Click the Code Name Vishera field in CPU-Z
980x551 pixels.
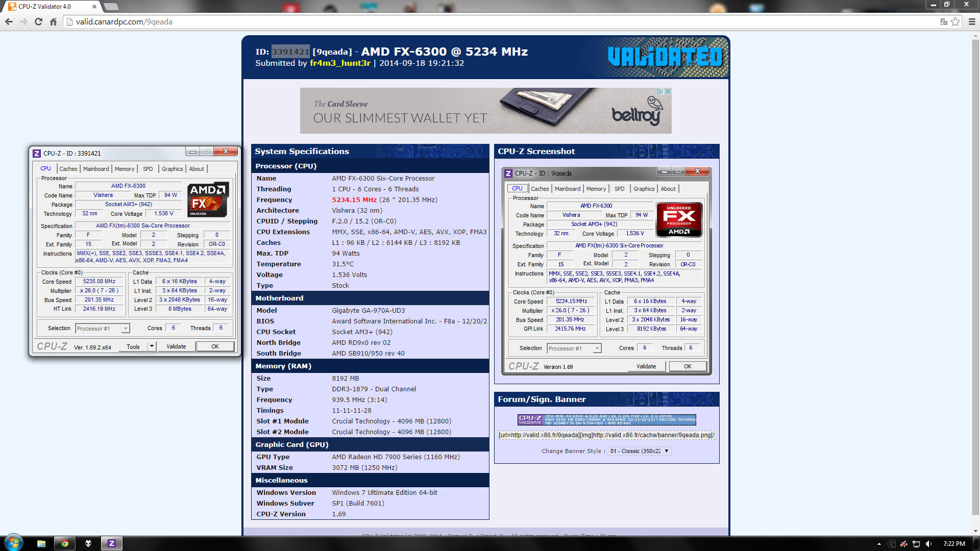(x=103, y=195)
